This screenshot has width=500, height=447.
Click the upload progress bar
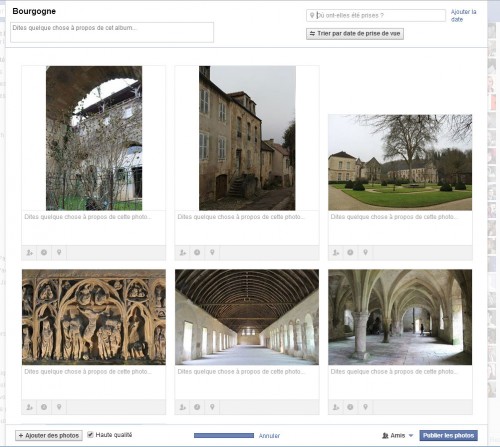pos(224,435)
